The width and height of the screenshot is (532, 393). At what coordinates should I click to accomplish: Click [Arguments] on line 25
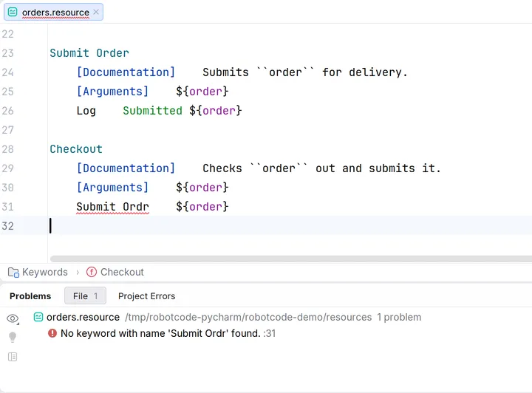pos(112,91)
